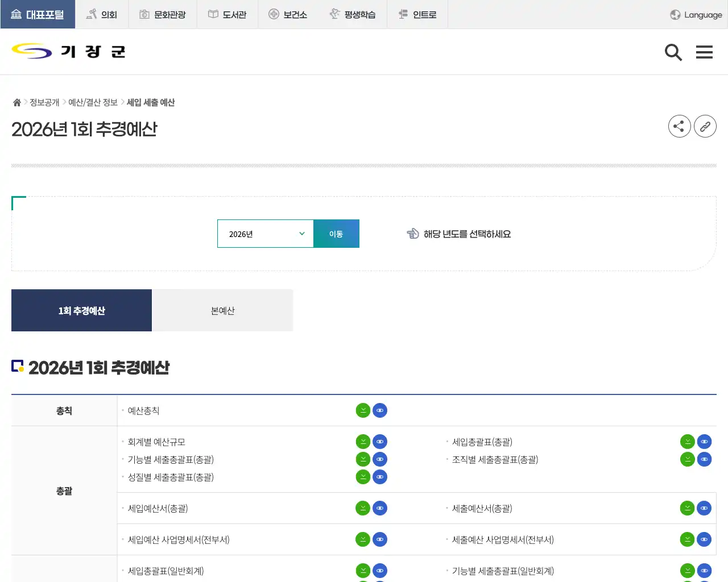
Task: Select the 1회 추경예산 tab
Action: [81, 310]
